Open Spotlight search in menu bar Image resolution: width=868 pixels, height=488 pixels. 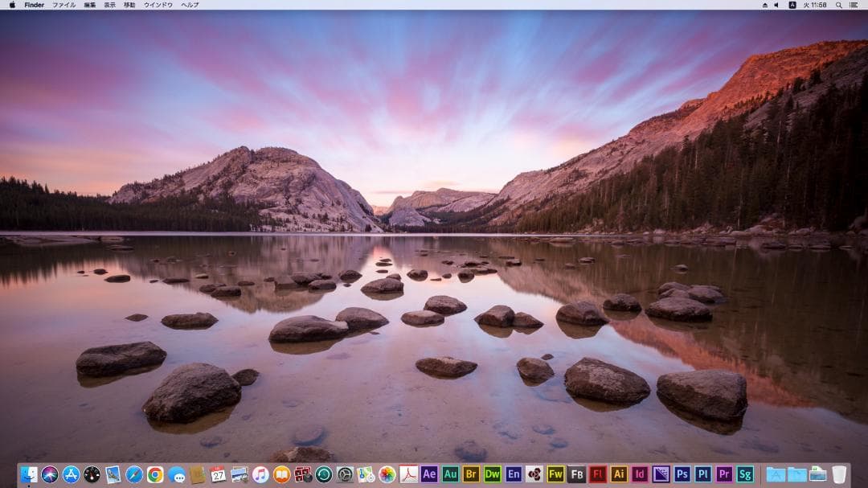tap(839, 6)
